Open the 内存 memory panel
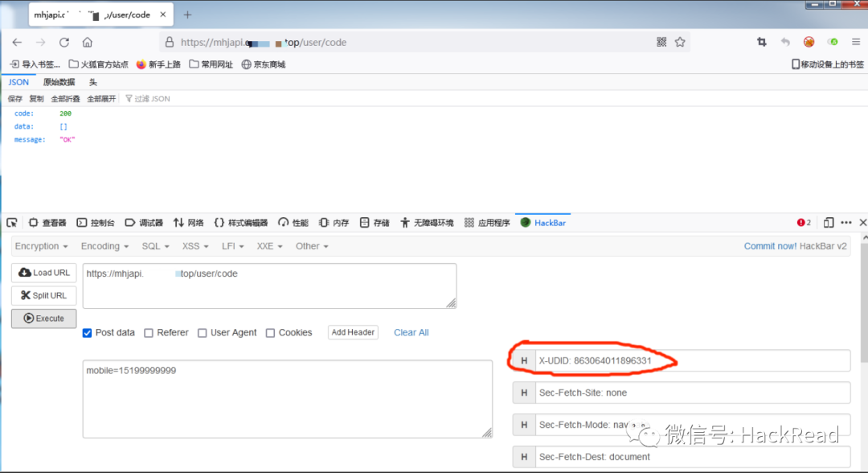The width and height of the screenshot is (868, 473). [334, 223]
